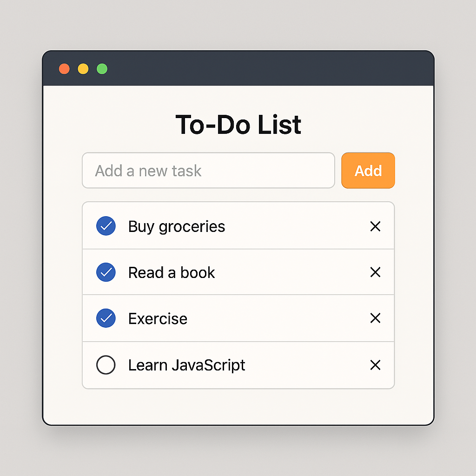Image resolution: width=476 pixels, height=476 pixels.
Task: Mark Exercise as not completed
Action: coord(106,318)
